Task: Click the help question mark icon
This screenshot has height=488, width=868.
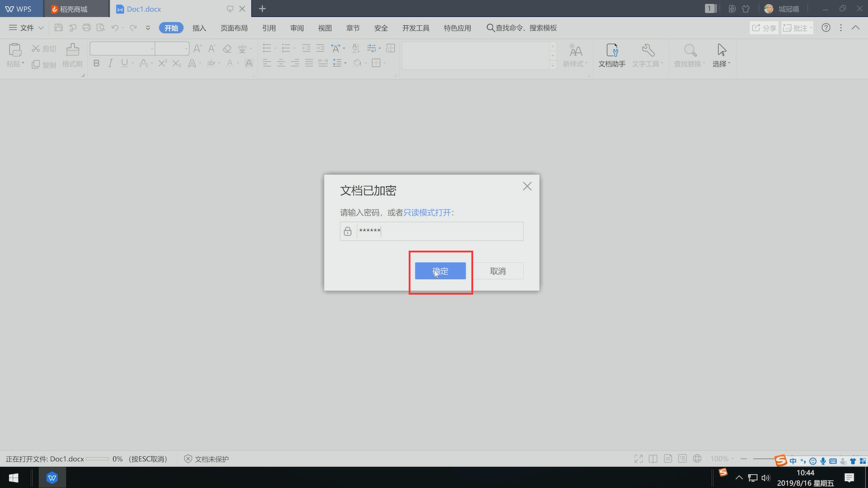Action: pos(826,28)
